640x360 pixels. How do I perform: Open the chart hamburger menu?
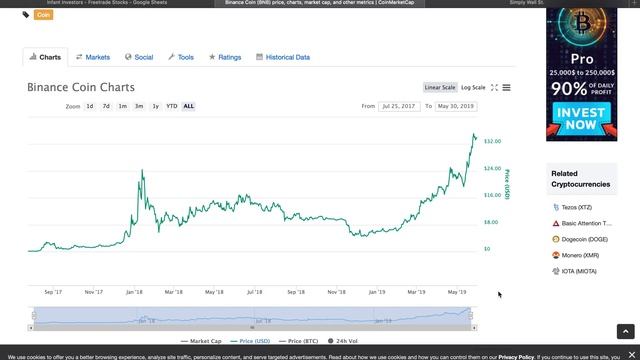click(x=507, y=87)
